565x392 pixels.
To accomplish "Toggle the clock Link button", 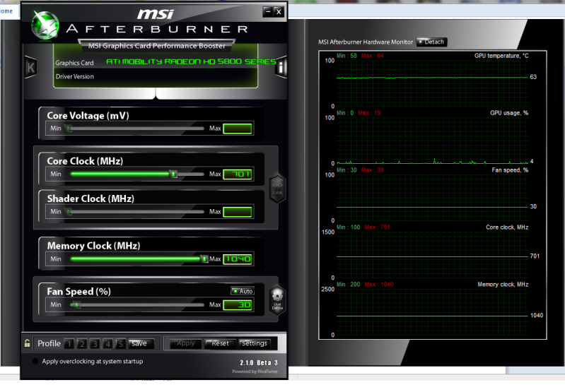I will click(x=277, y=189).
